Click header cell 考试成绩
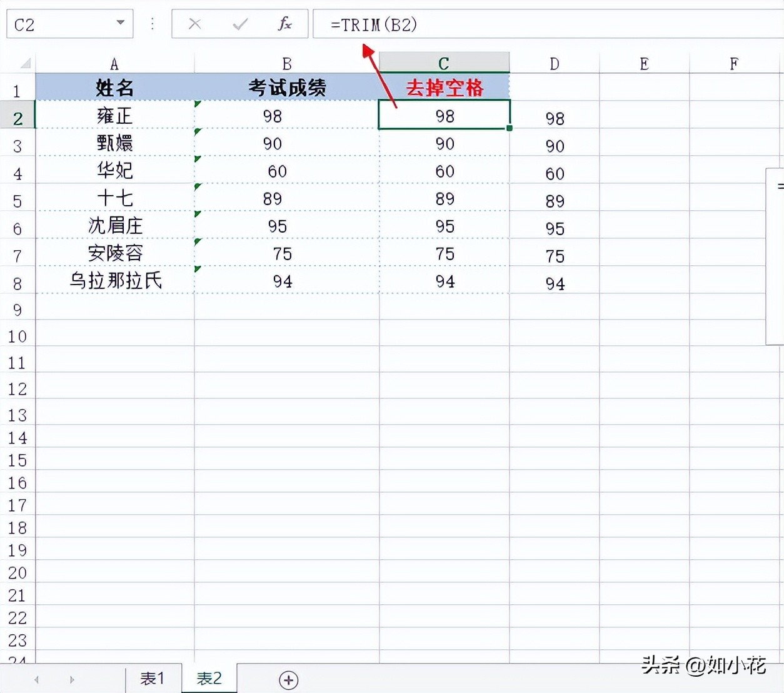The image size is (784, 693). click(287, 88)
